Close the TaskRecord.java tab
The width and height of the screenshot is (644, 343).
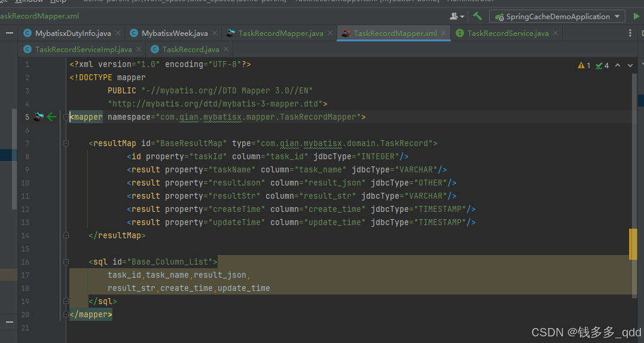point(226,49)
